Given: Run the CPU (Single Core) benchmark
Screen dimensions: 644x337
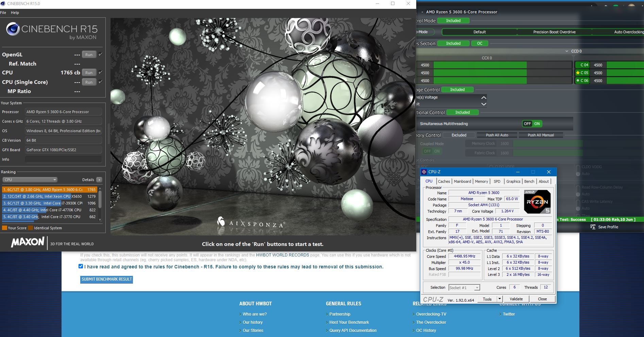Looking at the screenshot, I should [x=89, y=82].
